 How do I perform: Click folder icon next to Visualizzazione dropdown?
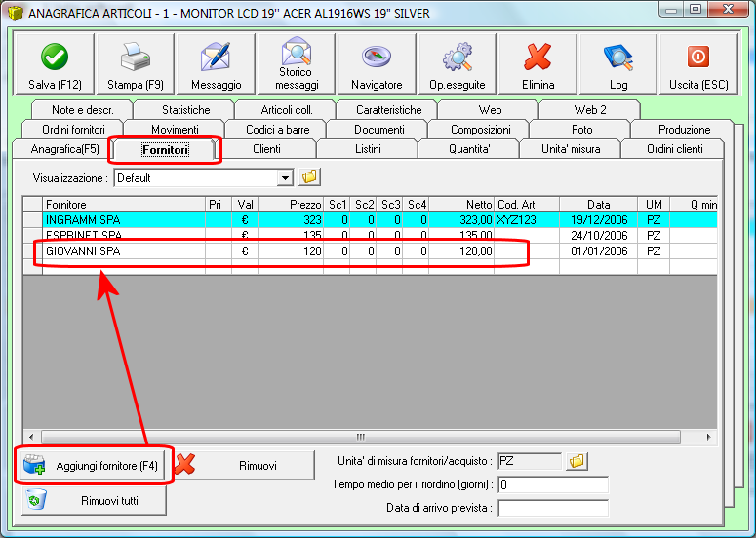click(x=309, y=177)
